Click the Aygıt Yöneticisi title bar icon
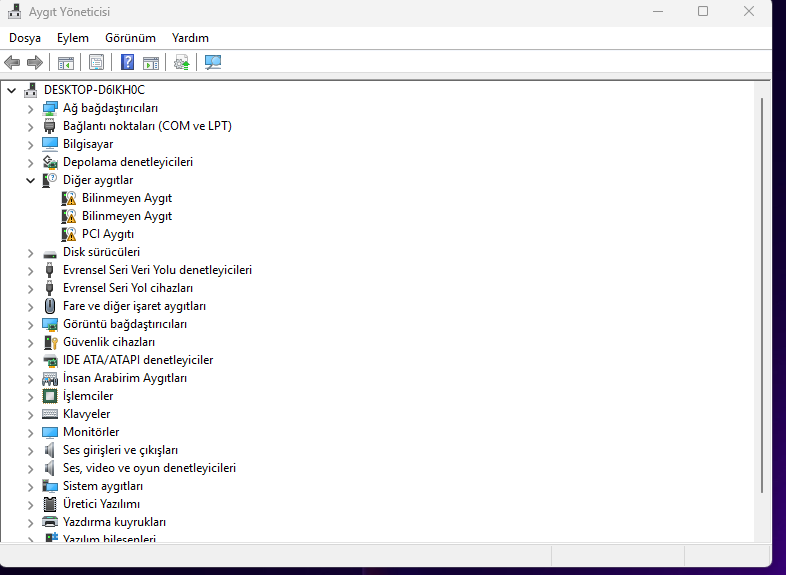786x575 pixels. click(x=15, y=12)
